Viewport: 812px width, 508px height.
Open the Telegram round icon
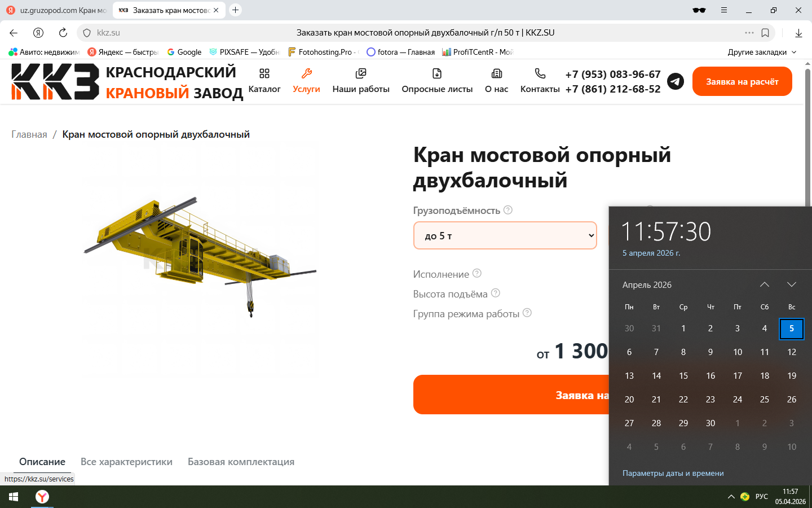pos(676,81)
